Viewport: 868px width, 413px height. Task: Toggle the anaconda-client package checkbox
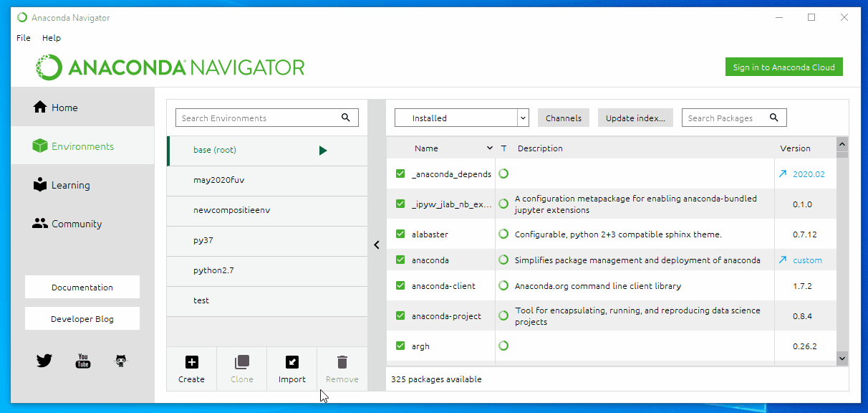tap(400, 286)
